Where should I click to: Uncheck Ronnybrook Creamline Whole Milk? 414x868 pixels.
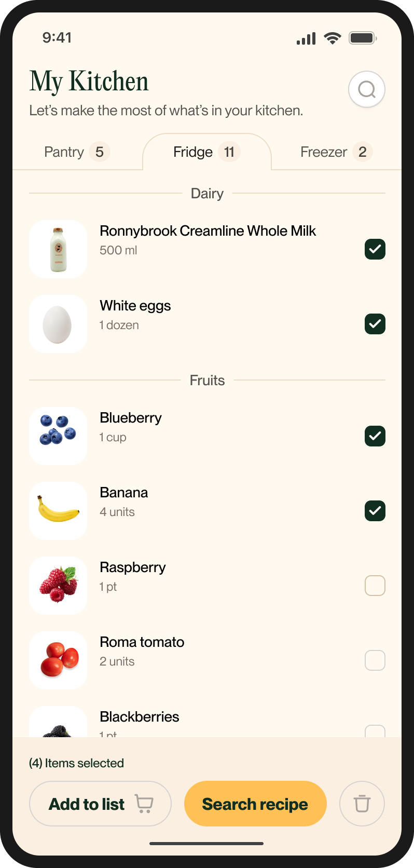tap(375, 249)
